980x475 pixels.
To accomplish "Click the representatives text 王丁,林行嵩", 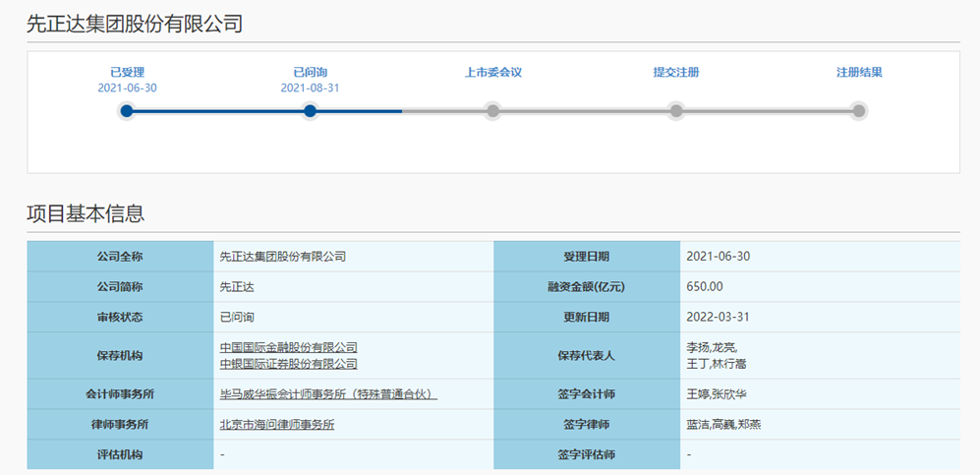I will [717, 363].
